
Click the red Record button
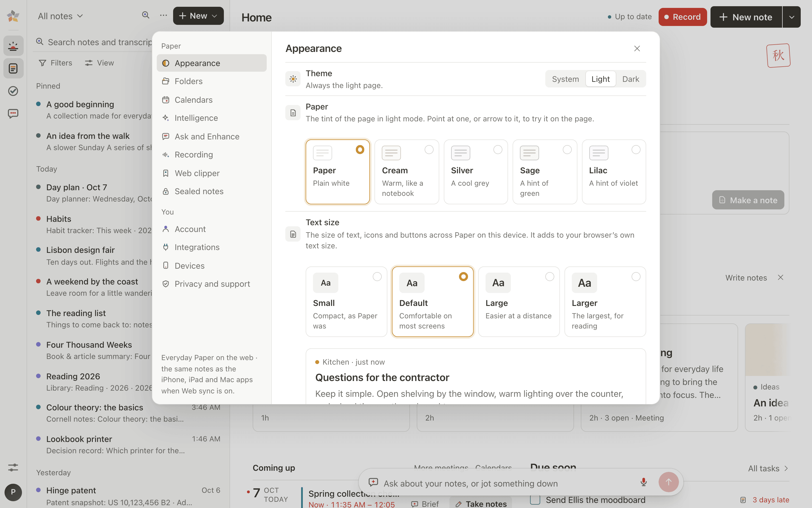tap(683, 17)
